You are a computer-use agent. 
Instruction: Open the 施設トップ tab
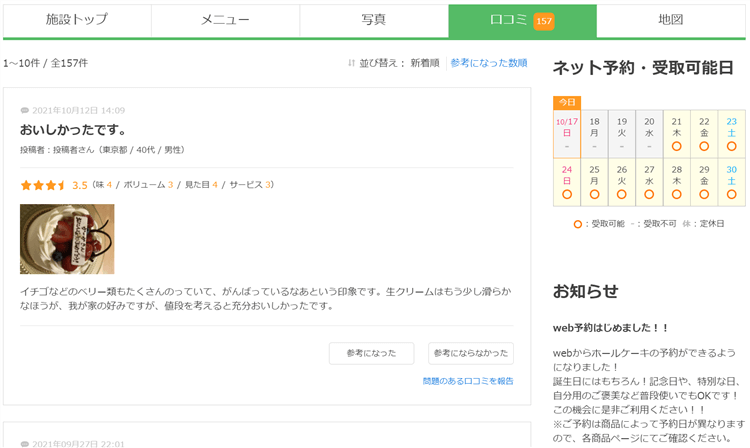click(76, 20)
